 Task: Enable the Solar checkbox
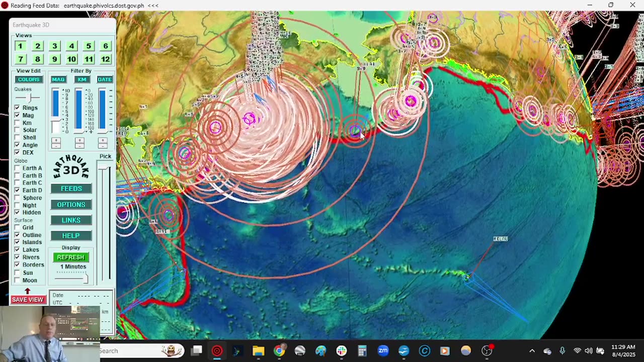[x=18, y=130]
